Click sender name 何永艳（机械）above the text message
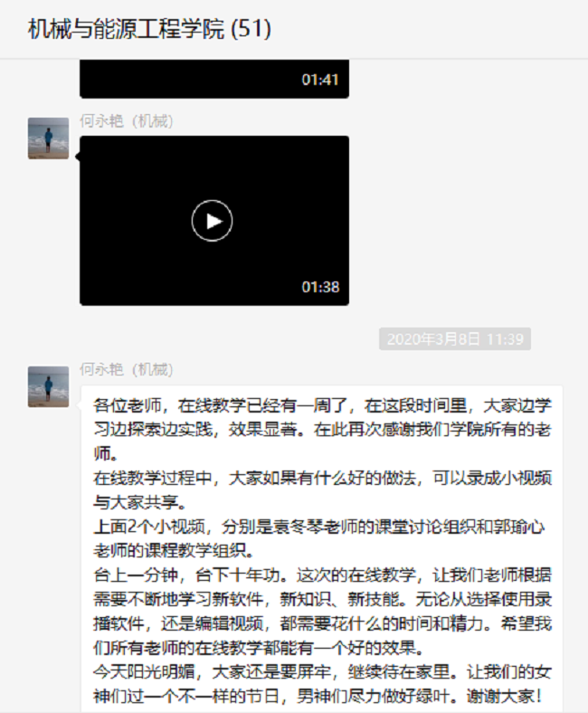The height and width of the screenshot is (713, 588). pos(127,370)
